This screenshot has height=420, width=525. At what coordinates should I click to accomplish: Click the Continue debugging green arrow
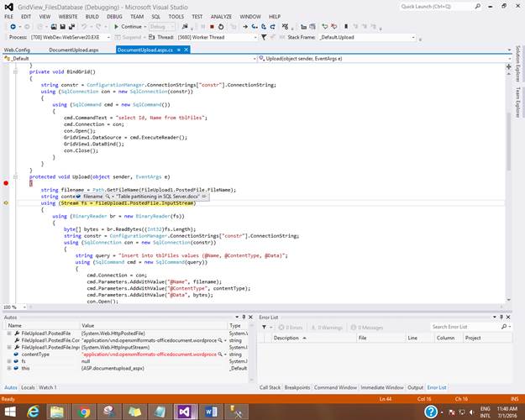pos(114,27)
